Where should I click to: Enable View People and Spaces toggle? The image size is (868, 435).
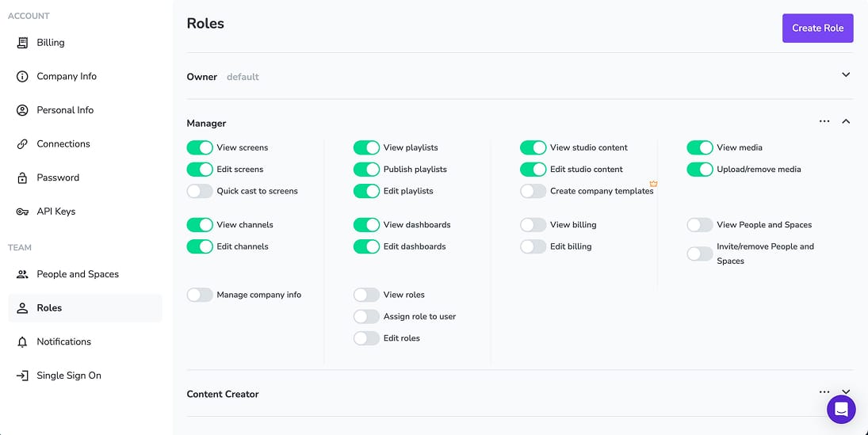coord(700,225)
